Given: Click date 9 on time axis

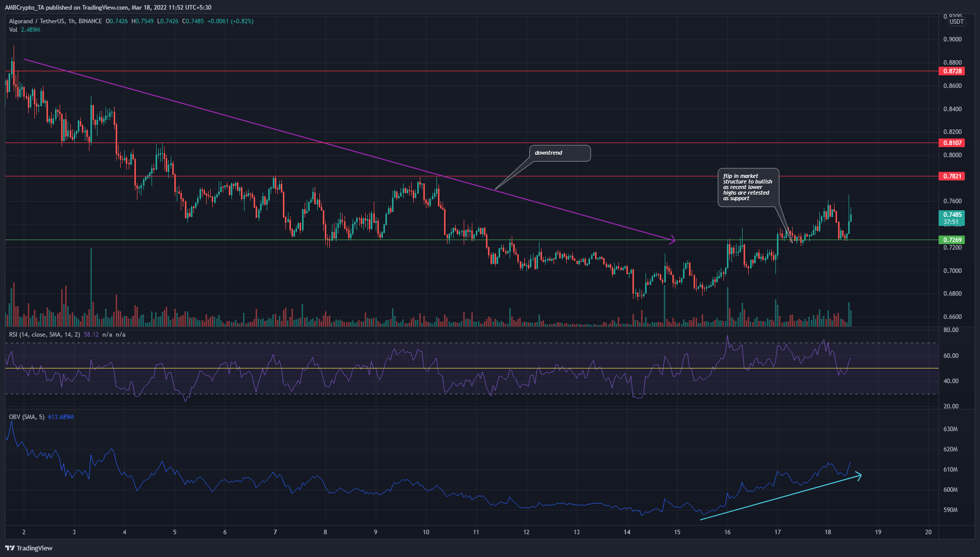Looking at the screenshot, I should (375, 532).
